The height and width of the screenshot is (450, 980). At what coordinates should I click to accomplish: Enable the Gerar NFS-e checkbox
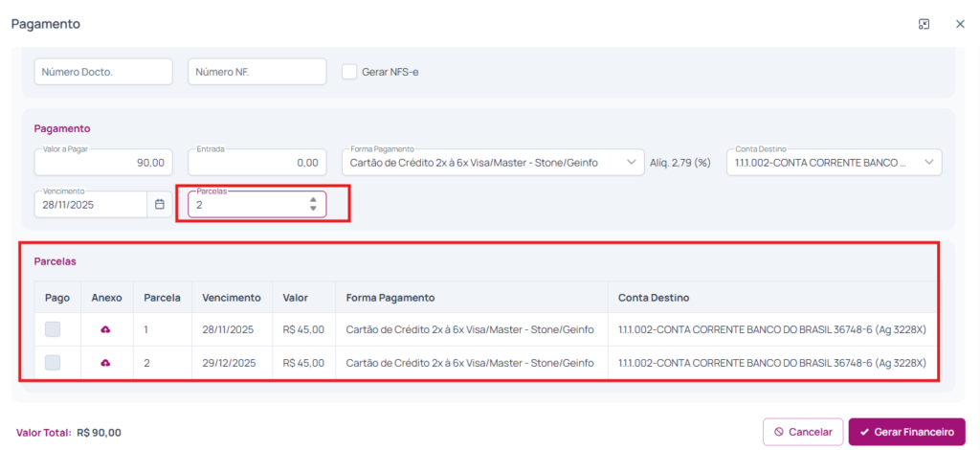(x=350, y=72)
